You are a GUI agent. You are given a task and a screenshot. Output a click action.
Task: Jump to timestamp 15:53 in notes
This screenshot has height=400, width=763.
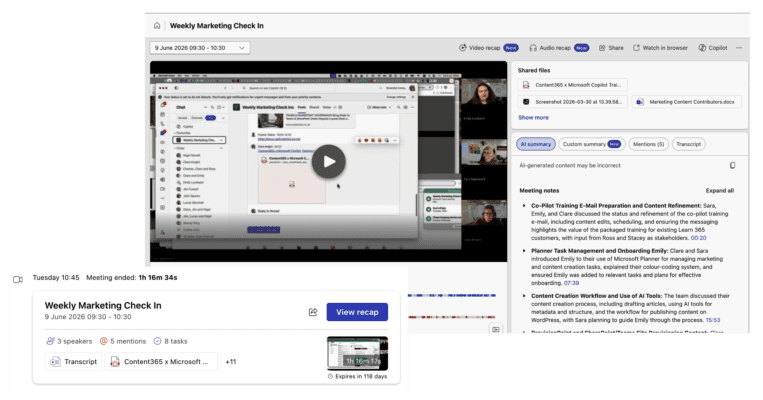click(713, 320)
